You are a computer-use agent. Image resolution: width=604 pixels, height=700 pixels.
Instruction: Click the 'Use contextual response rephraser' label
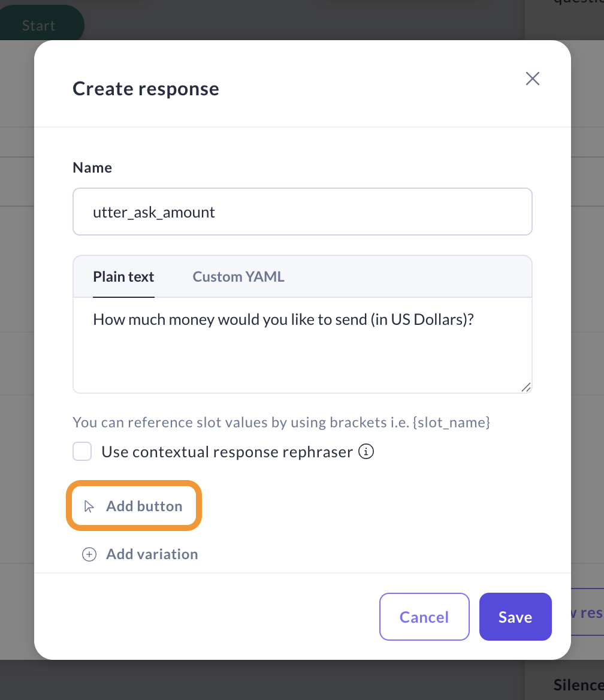(x=226, y=451)
